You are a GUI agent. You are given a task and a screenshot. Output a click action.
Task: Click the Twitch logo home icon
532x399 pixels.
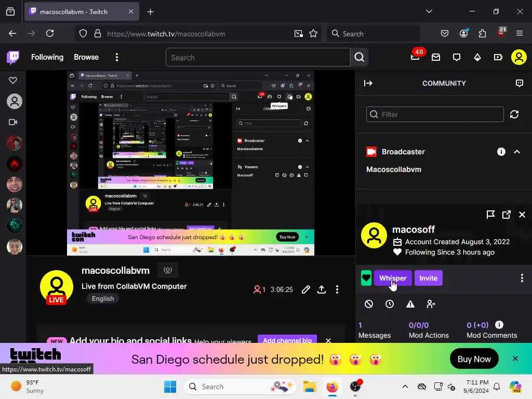tap(13, 57)
